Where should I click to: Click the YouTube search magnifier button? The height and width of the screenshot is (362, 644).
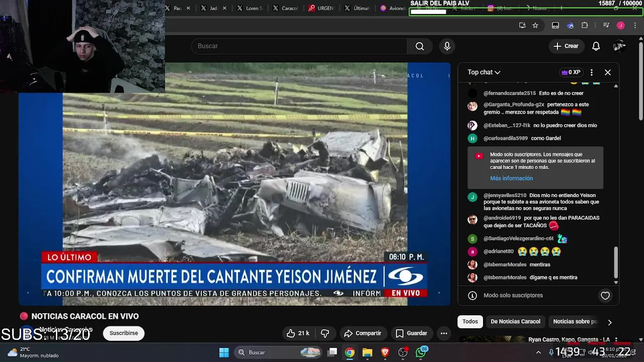point(420,46)
